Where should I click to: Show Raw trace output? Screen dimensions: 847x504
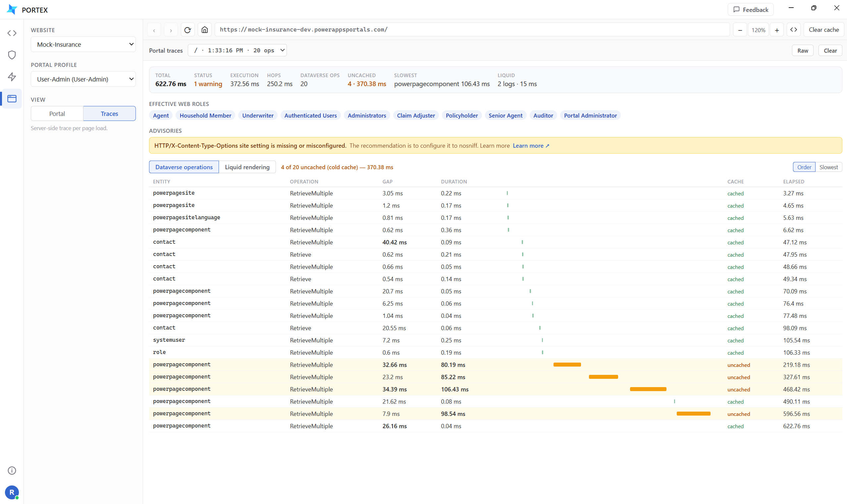coord(803,51)
